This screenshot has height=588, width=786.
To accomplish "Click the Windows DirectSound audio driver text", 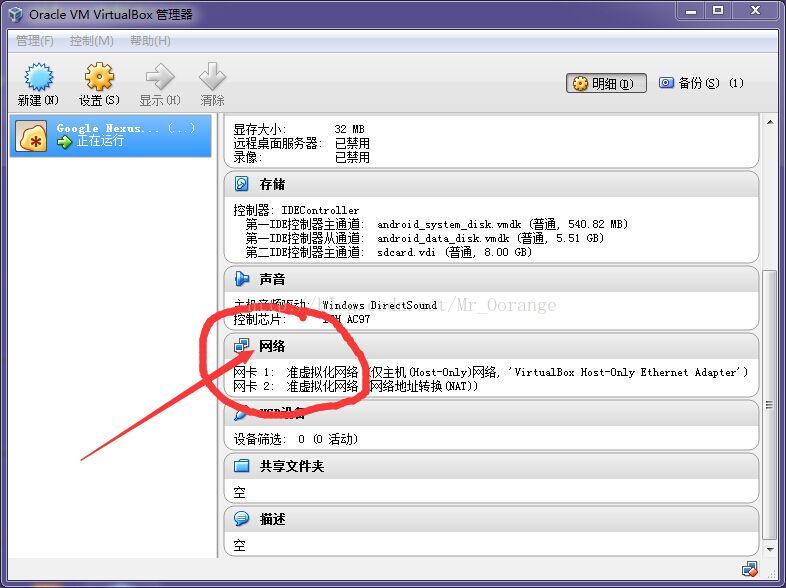I will pyautogui.click(x=379, y=305).
